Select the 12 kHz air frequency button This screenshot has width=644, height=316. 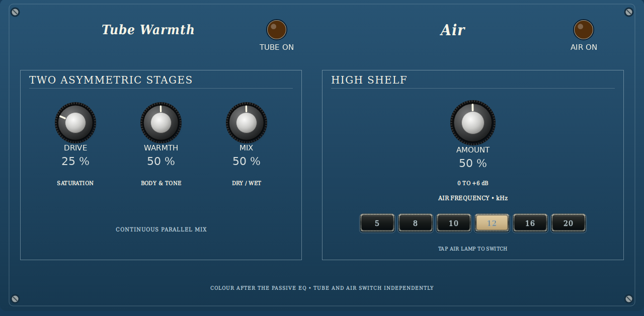pyautogui.click(x=492, y=223)
